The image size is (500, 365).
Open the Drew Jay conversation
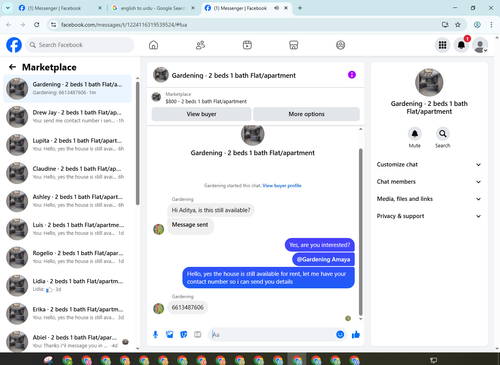[67, 117]
